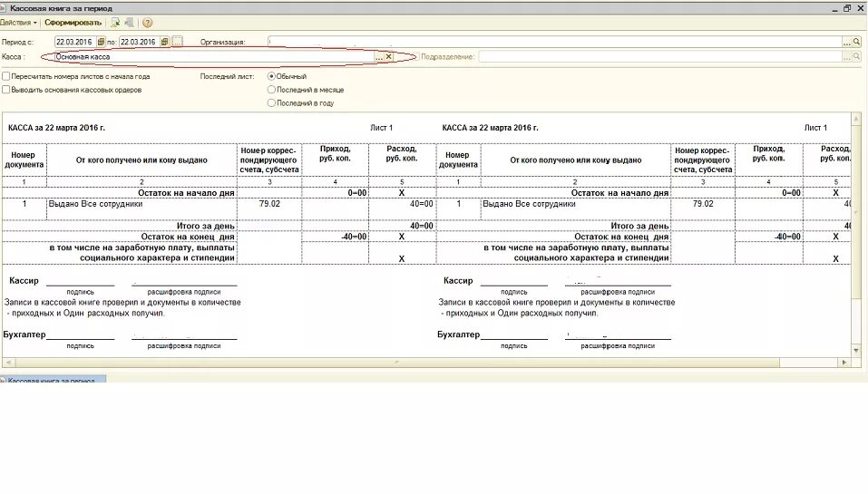This screenshot has height=494, width=868.
Task: Click the Организация magnifier open icon
Action: pyautogui.click(x=856, y=42)
